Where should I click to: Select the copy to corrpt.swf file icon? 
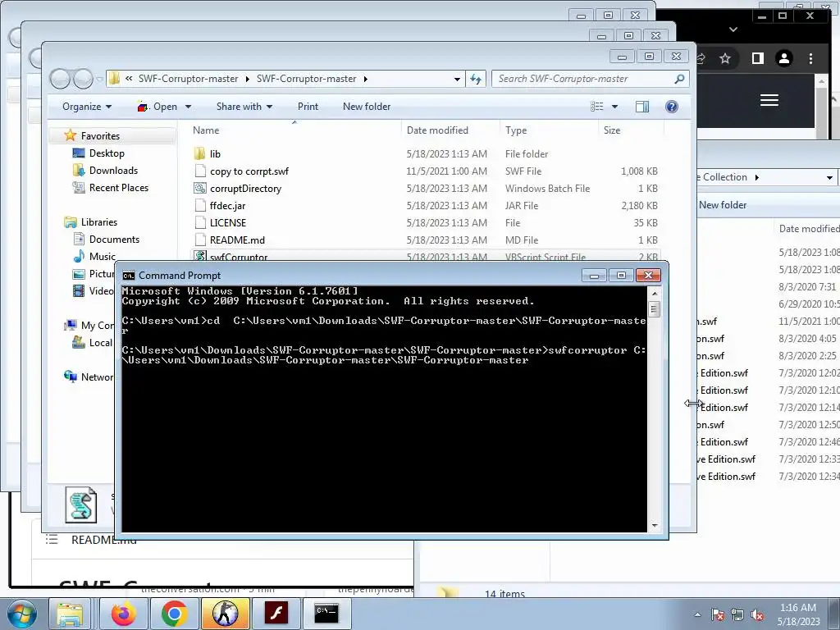pyautogui.click(x=200, y=171)
